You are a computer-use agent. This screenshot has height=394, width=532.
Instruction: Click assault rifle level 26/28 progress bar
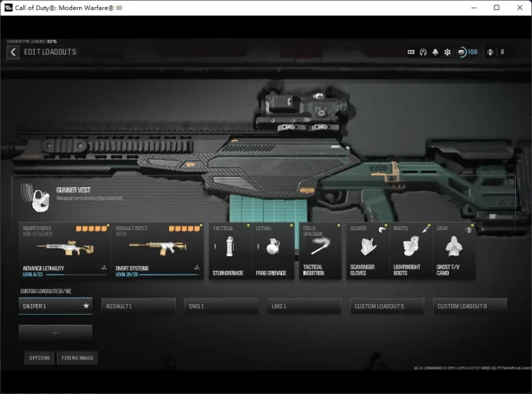click(169, 275)
